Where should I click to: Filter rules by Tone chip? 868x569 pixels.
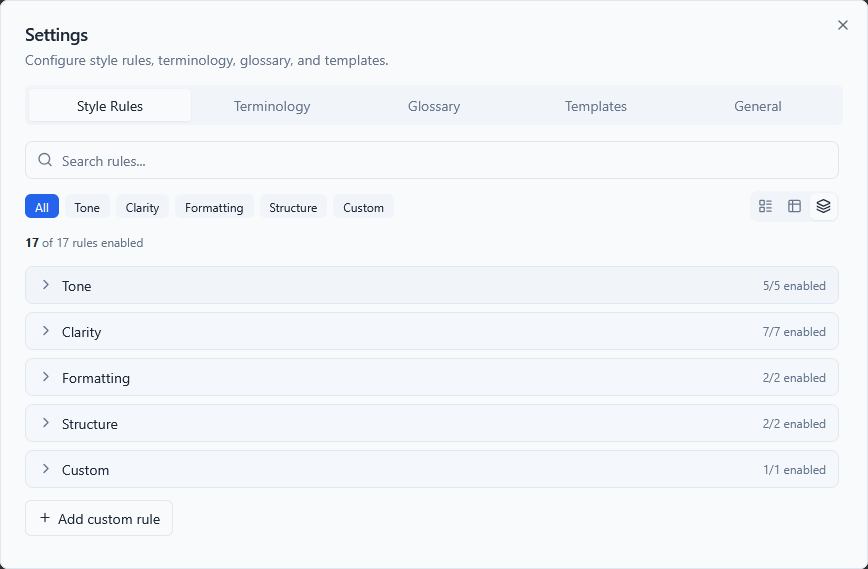[87, 207]
